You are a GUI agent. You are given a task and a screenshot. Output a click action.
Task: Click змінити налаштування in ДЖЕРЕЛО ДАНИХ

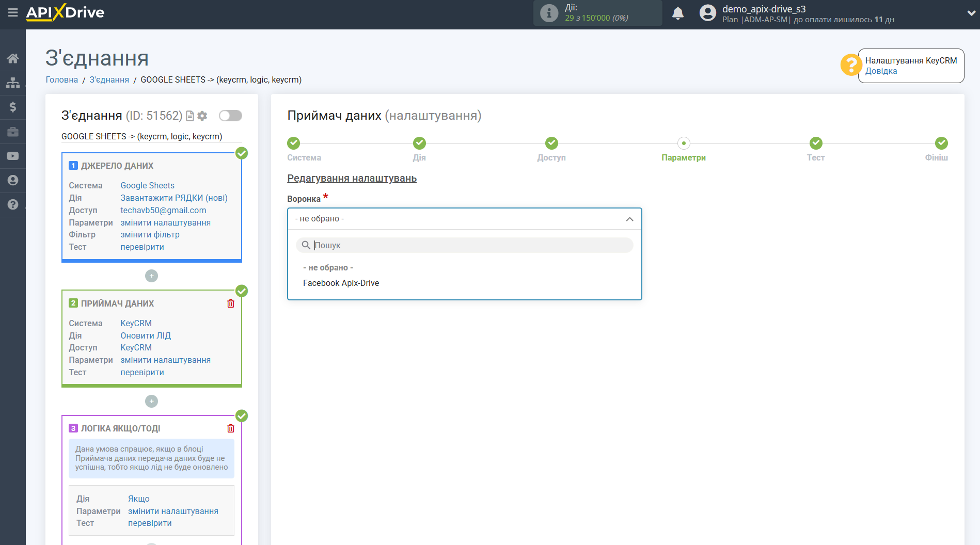(165, 222)
